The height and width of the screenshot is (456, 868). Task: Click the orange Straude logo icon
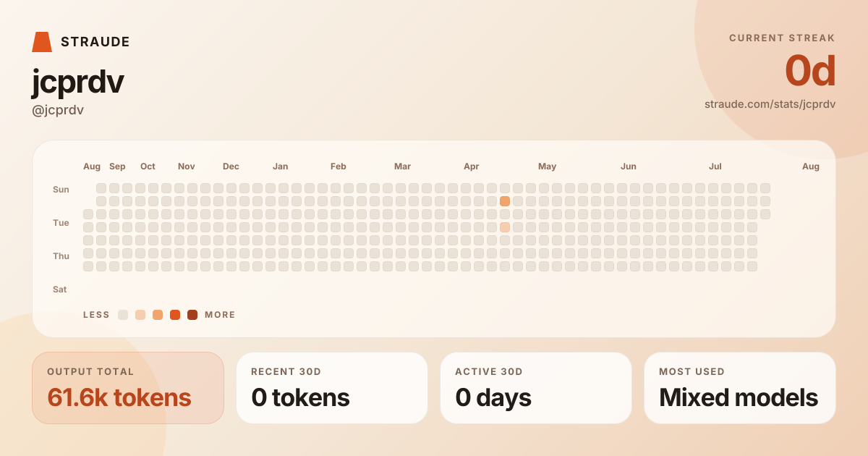pos(42,42)
